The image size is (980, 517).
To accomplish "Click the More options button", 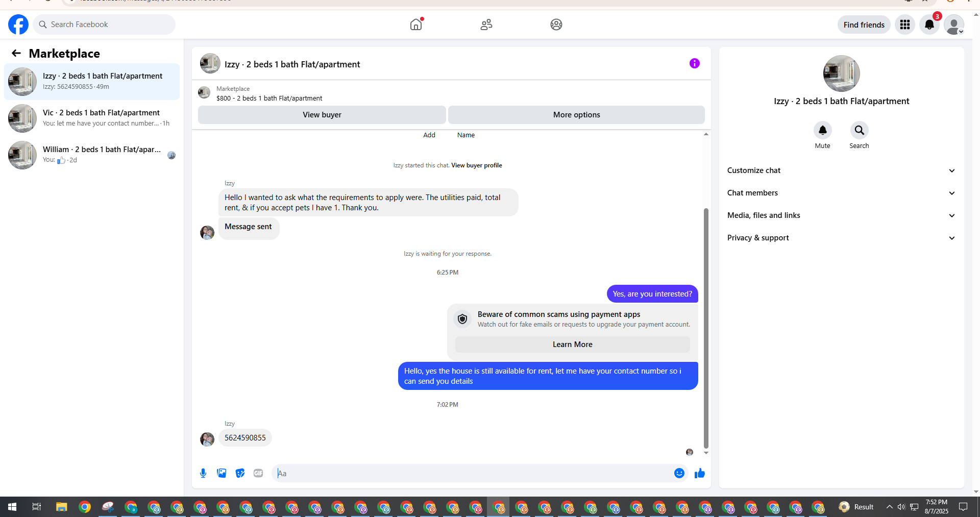I will pos(576,115).
